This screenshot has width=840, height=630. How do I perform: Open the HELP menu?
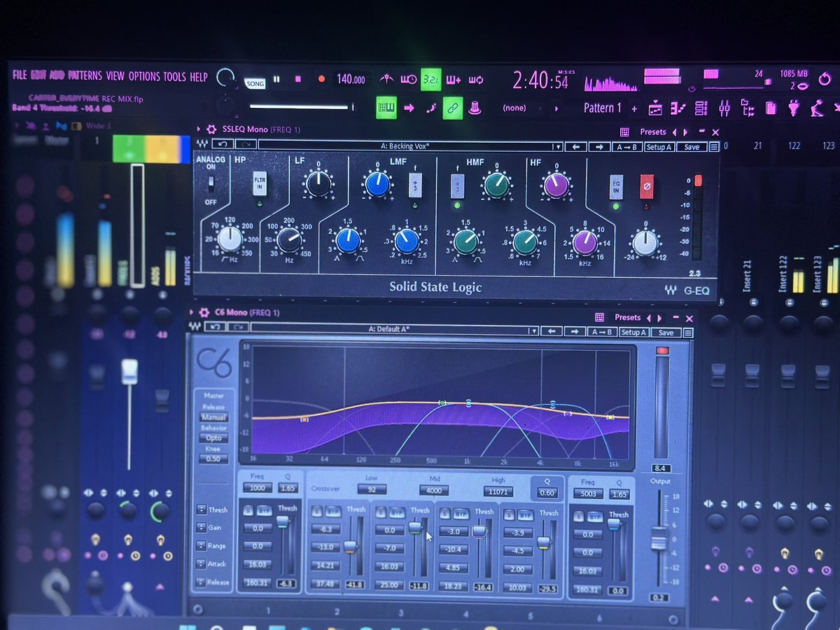[x=199, y=77]
